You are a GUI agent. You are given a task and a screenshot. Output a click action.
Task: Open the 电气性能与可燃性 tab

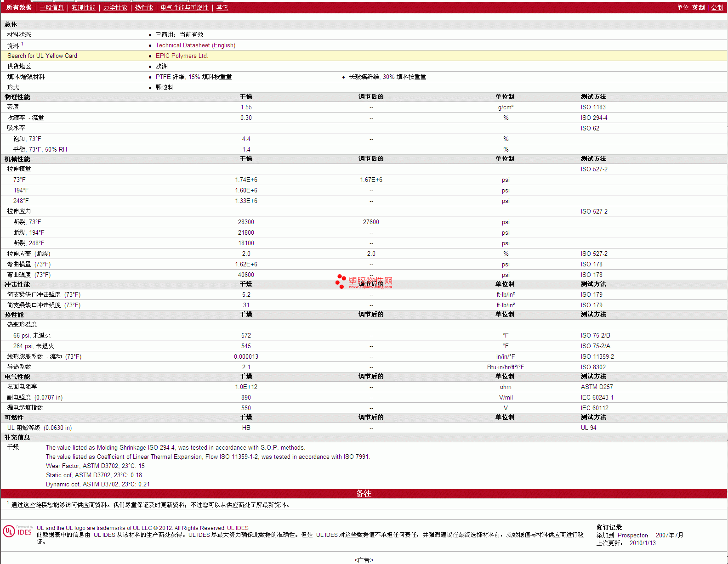tap(184, 7)
